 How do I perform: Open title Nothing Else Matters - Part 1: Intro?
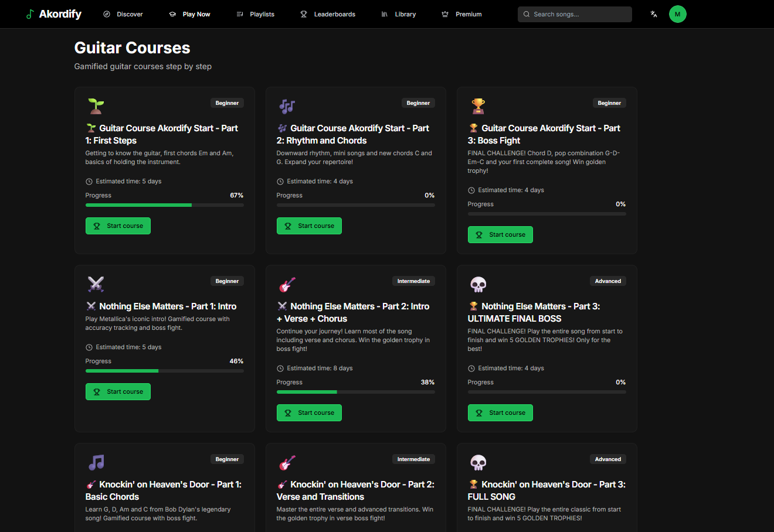[x=161, y=306]
